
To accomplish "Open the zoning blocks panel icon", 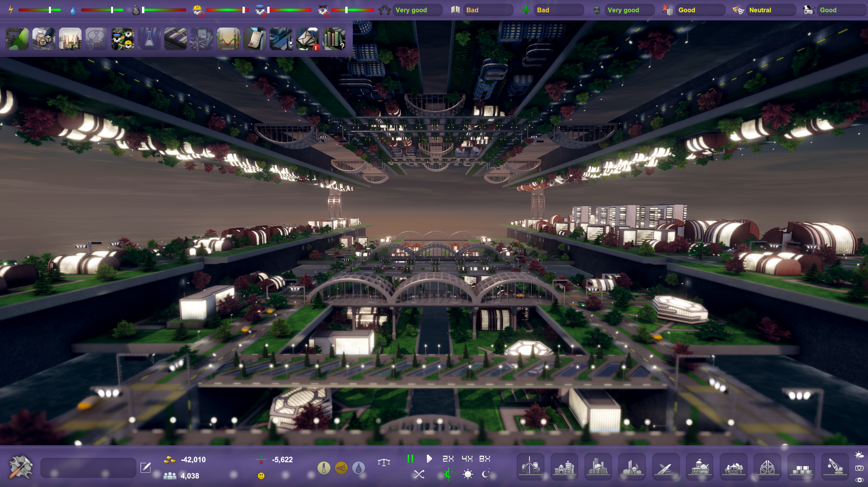I will coord(176,39).
